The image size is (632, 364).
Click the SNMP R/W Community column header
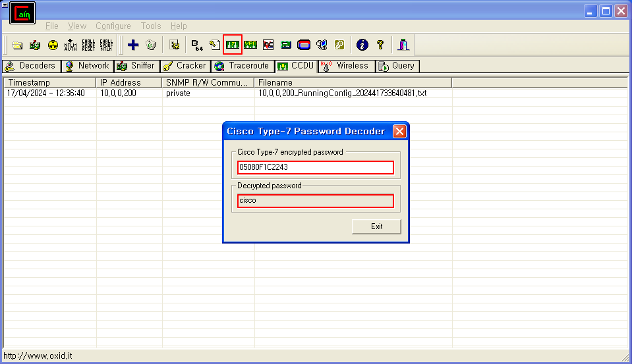(x=208, y=82)
